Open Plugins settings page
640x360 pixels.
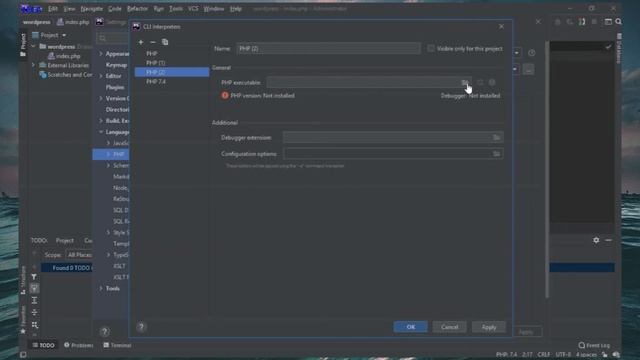[x=115, y=87]
